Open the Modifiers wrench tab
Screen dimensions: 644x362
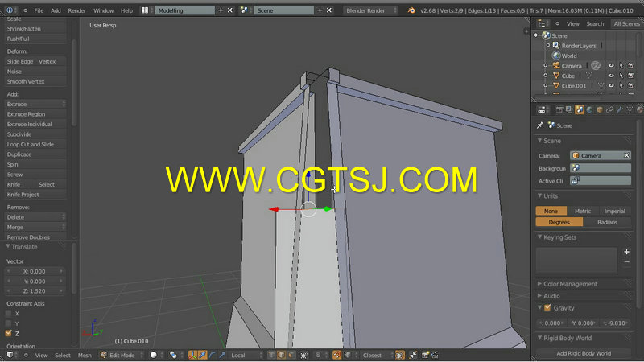click(620, 109)
